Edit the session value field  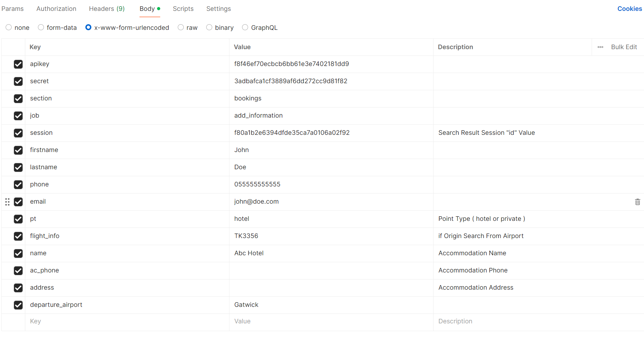coord(330,133)
